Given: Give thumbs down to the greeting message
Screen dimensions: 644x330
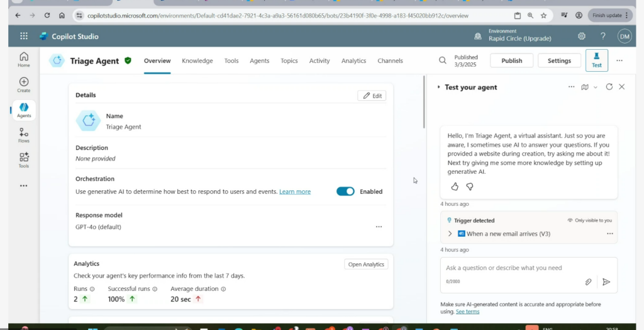Looking at the screenshot, I should [470, 187].
